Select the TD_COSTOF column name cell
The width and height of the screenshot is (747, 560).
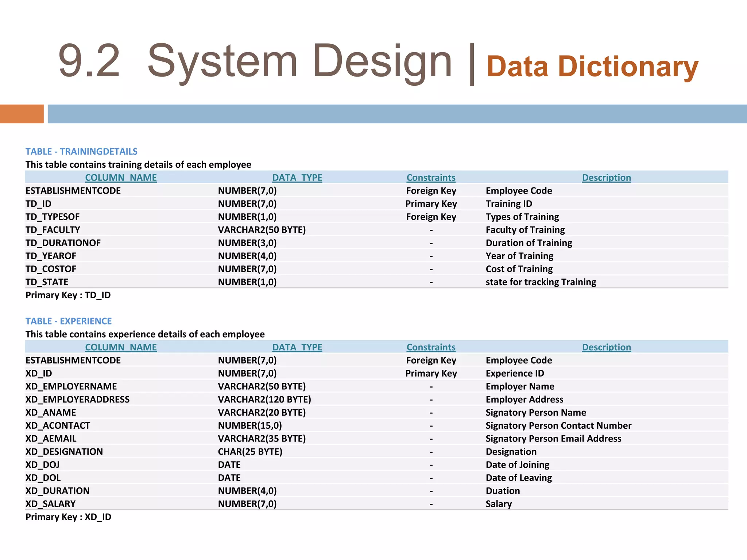click(51, 269)
